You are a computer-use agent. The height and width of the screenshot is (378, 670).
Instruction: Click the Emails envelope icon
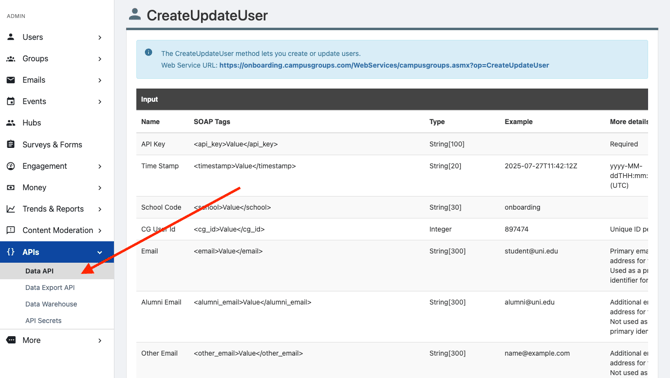[11, 80]
